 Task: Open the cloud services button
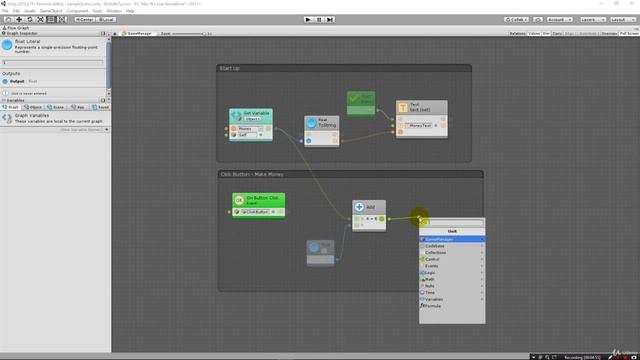click(x=538, y=20)
